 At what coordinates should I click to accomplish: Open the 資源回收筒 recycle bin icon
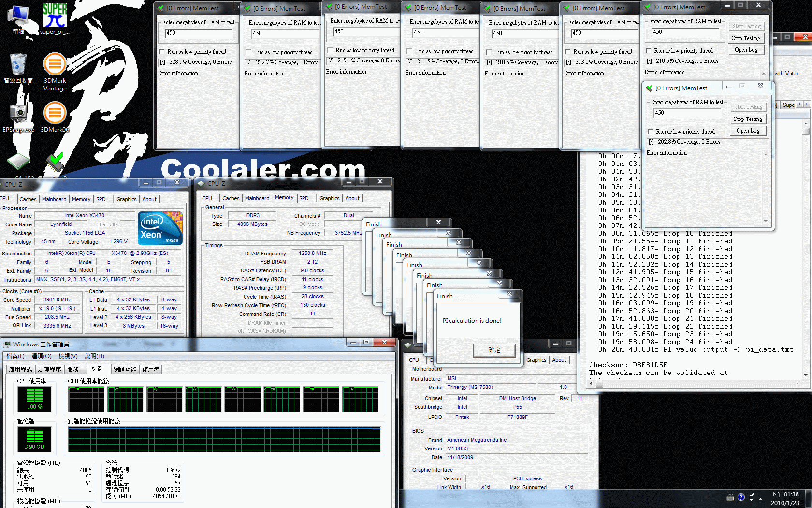[x=18, y=68]
